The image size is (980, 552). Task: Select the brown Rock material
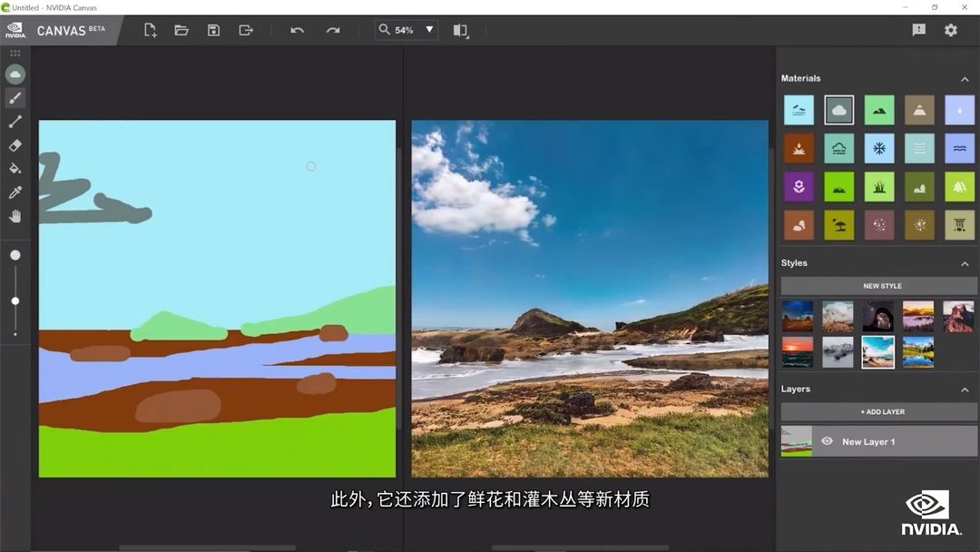(x=799, y=225)
